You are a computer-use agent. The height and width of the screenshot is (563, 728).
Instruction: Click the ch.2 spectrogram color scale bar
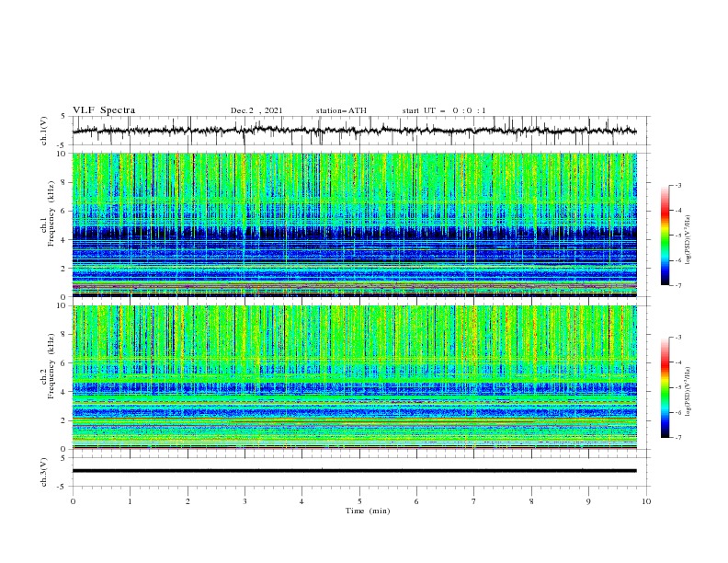[665, 387]
